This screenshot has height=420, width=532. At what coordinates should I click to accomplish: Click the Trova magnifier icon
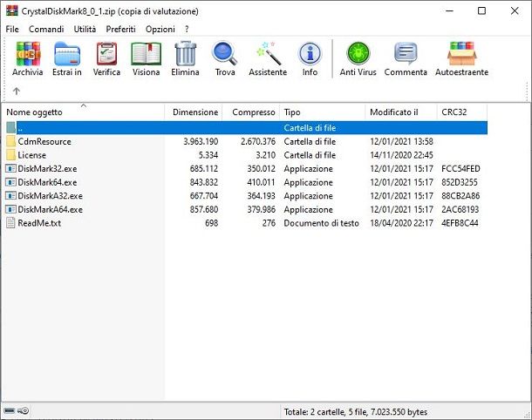[x=225, y=53]
